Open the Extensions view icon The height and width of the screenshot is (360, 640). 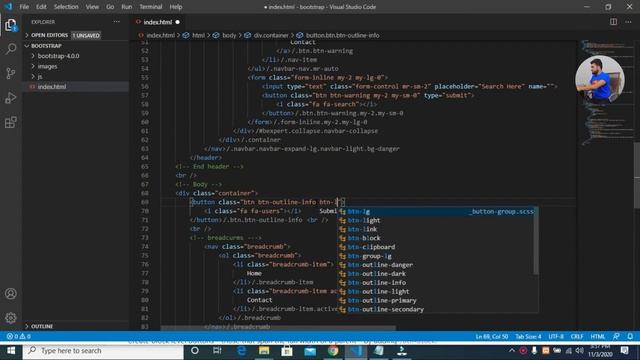[11, 122]
